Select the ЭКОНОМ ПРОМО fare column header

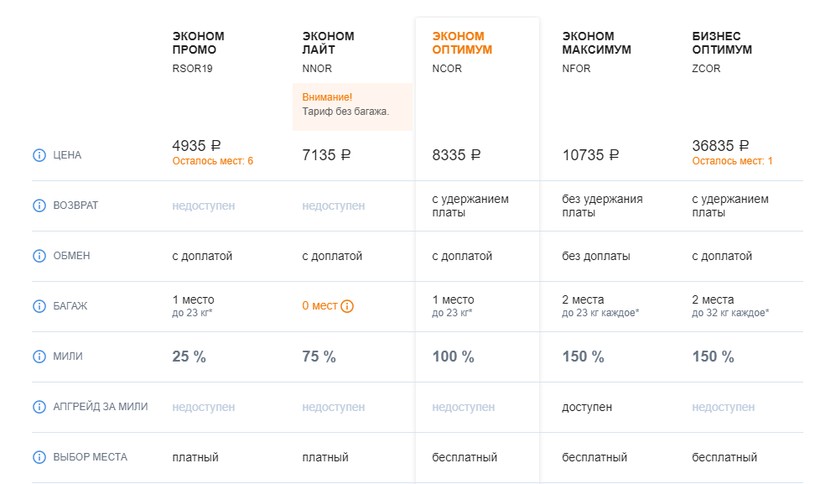[200, 43]
